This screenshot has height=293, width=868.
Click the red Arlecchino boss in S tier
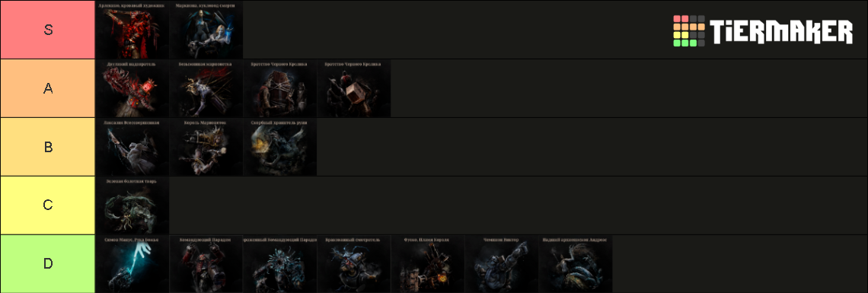[x=132, y=30]
